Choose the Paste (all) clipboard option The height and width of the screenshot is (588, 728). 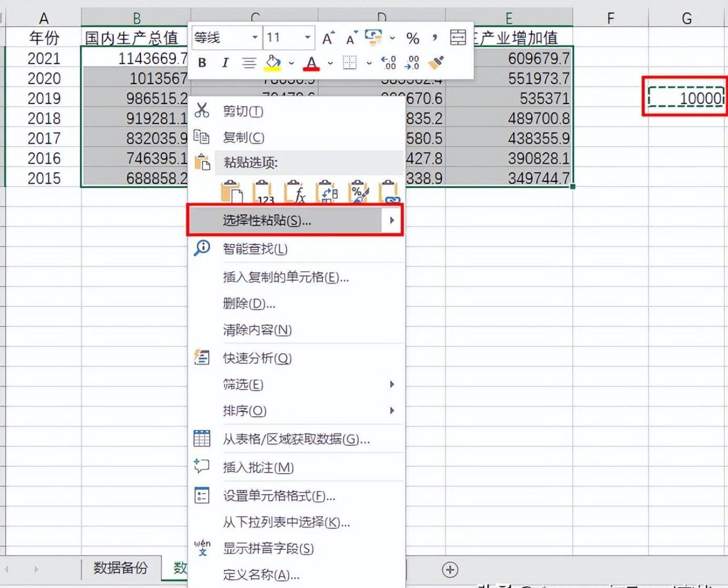point(231,192)
